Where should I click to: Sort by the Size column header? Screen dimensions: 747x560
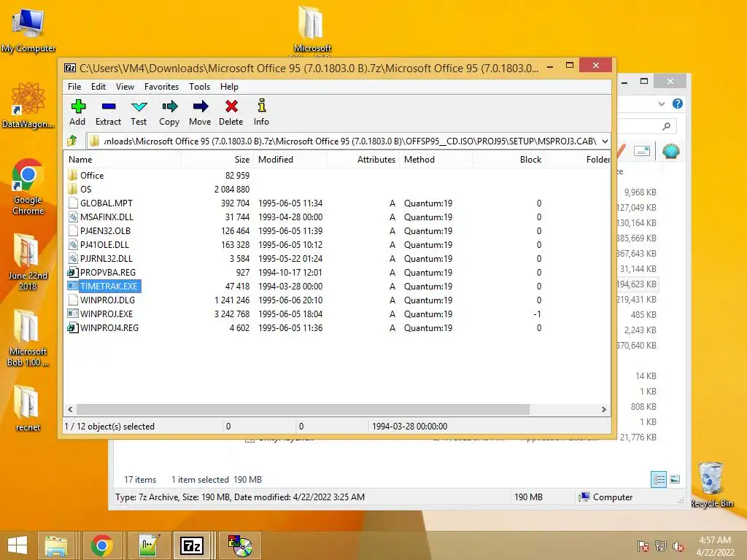(217, 160)
